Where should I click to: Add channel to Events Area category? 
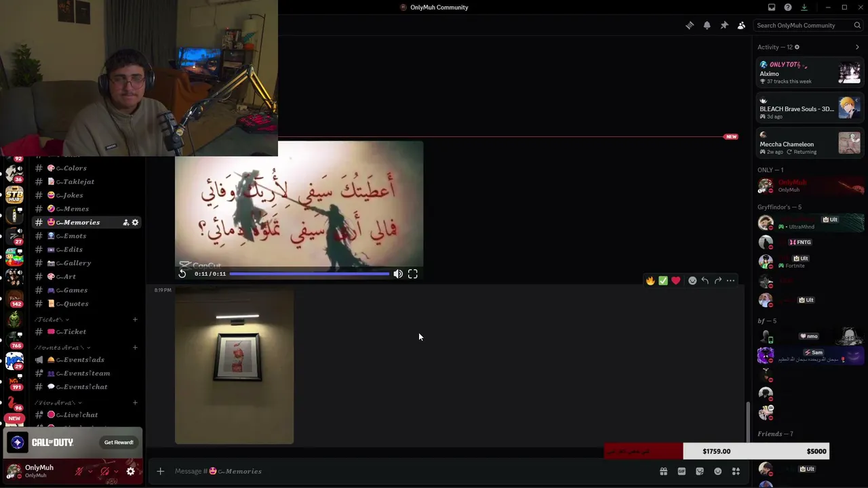coord(135,348)
